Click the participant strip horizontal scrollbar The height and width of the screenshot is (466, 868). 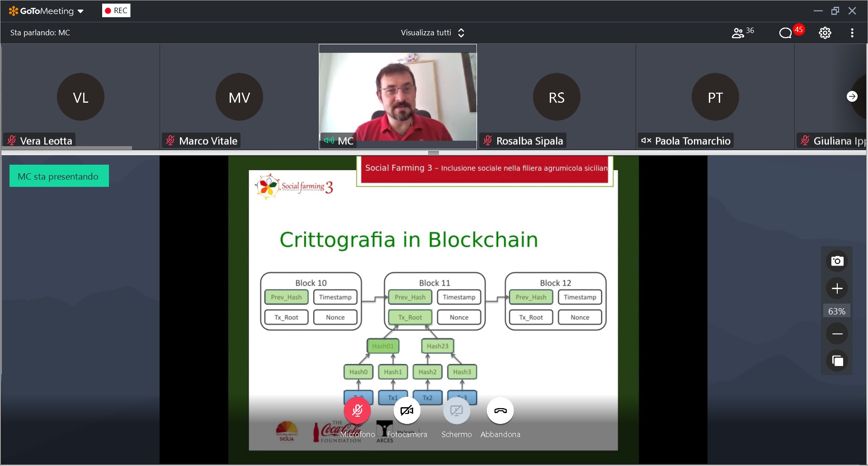click(67, 148)
